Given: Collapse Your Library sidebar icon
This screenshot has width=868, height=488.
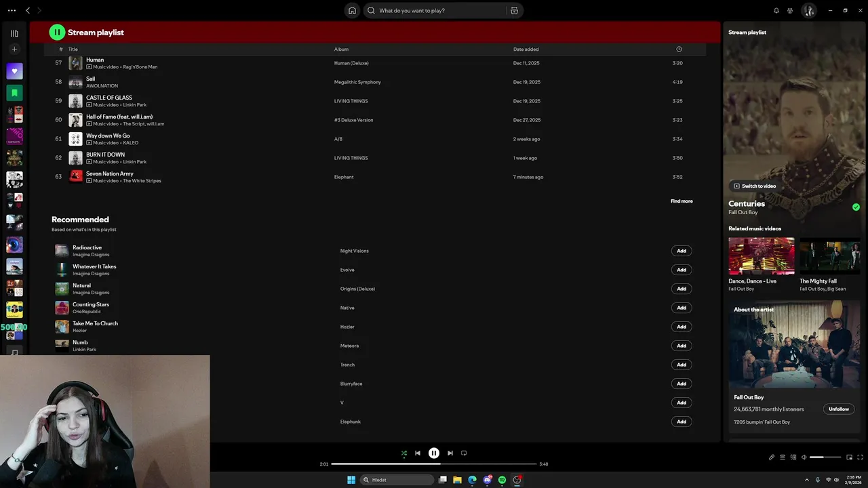Looking at the screenshot, I should [x=14, y=33].
